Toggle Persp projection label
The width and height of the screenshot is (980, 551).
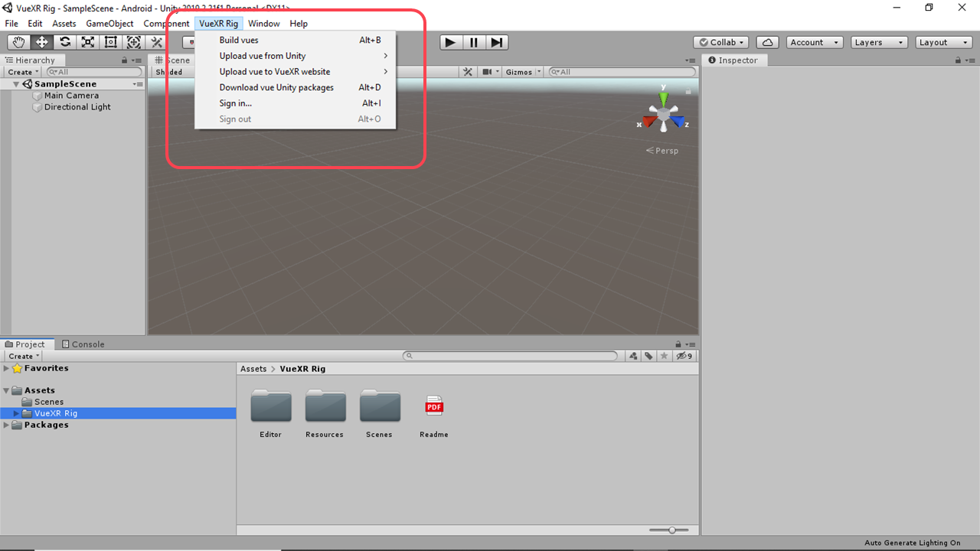[662, 151]
